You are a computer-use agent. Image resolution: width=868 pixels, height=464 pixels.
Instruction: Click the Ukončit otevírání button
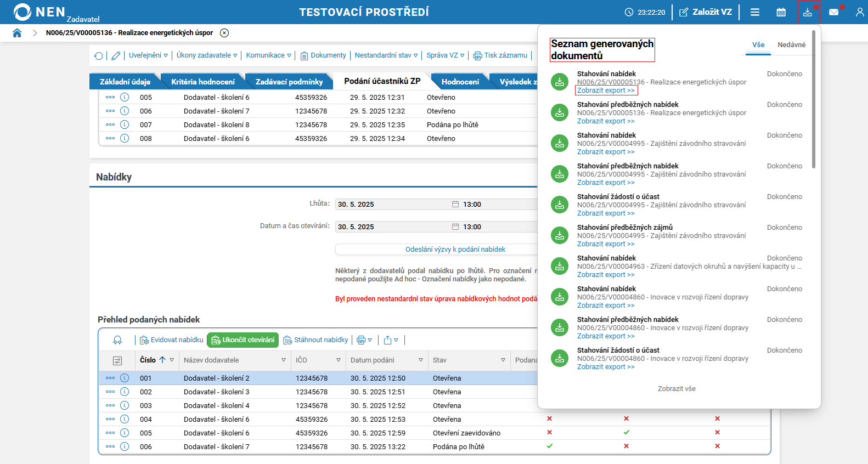(243, 340)
